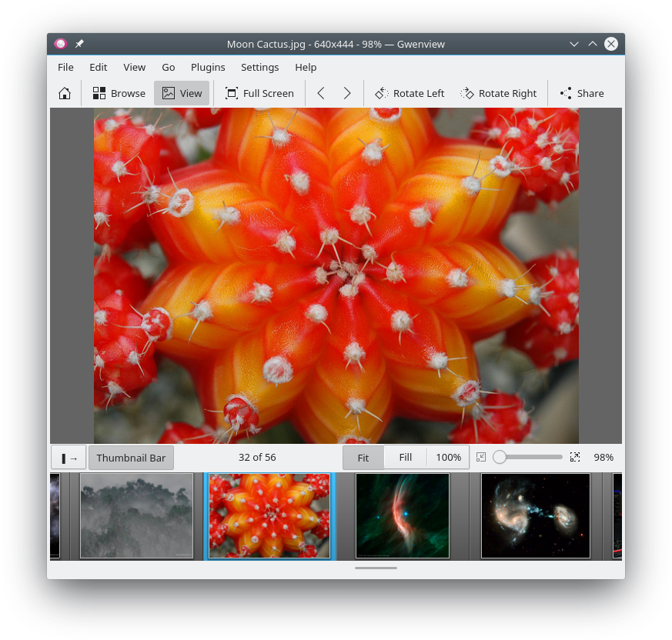The width and height of the screenshot is (672, 640).
Task: Select the blue nebula thumbnail below
Action: [x=402, y=515]
